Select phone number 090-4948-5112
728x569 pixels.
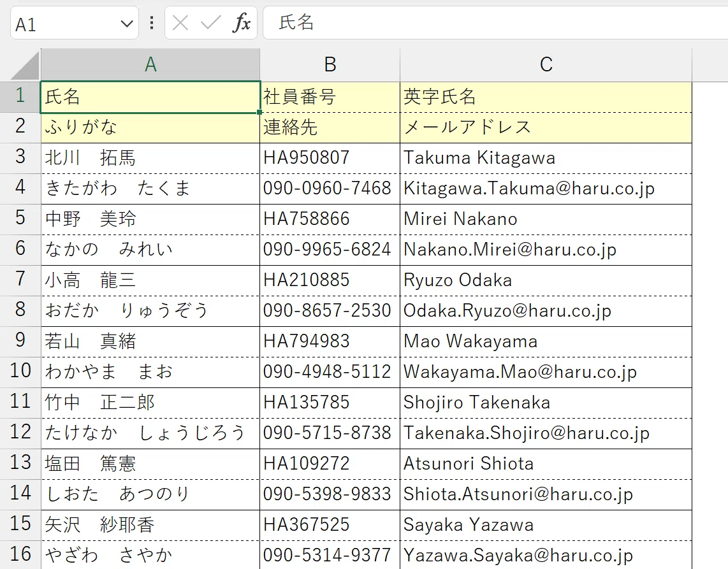(330, 373)
